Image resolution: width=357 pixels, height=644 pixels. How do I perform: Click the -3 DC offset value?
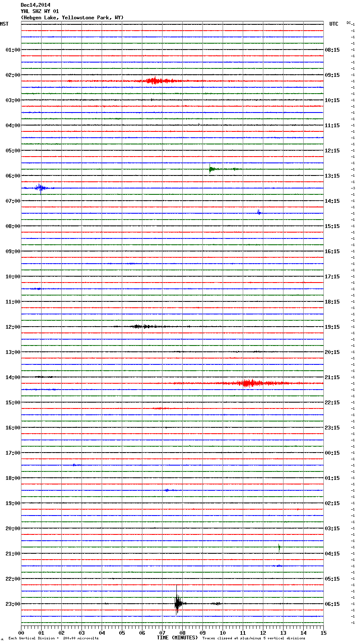tap(353, 188)
